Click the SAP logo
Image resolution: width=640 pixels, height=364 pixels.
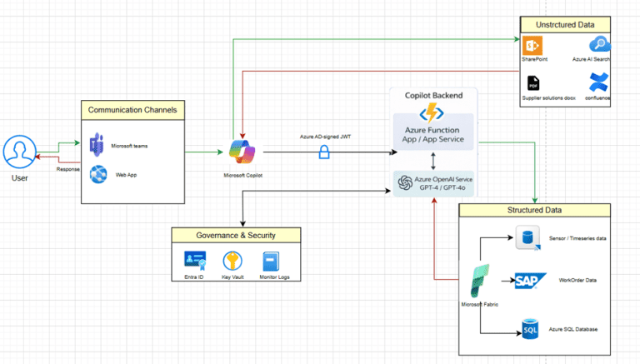coord(530,281)
